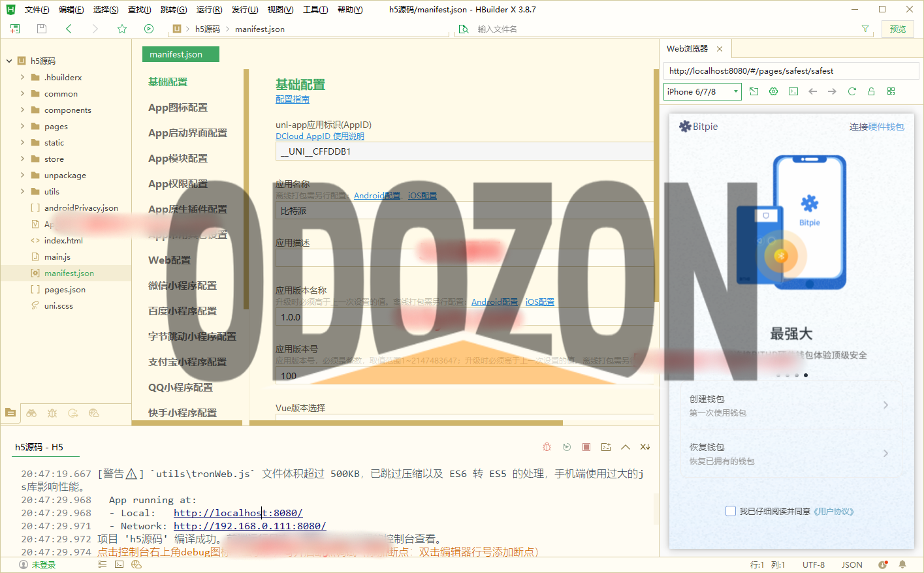
Task: Open the http://localhost:8080/ link in the console
Action: (x=238, y=513)
